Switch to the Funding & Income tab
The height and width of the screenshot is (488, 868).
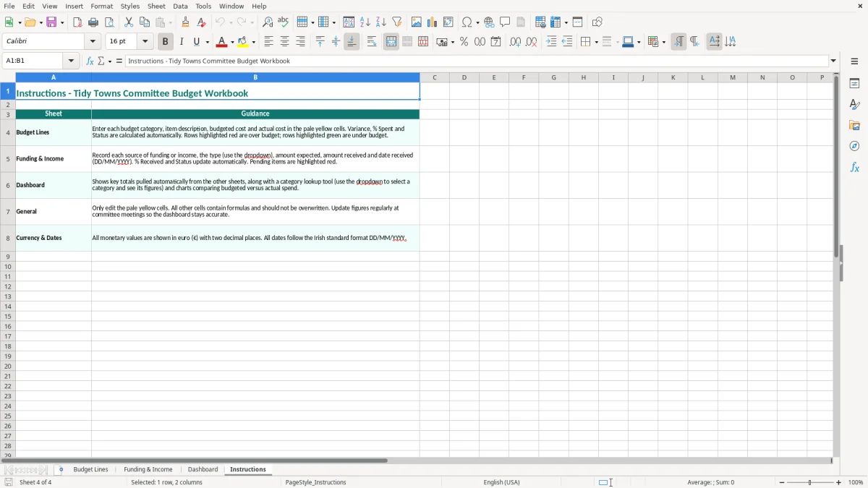(x=148, y=470)
